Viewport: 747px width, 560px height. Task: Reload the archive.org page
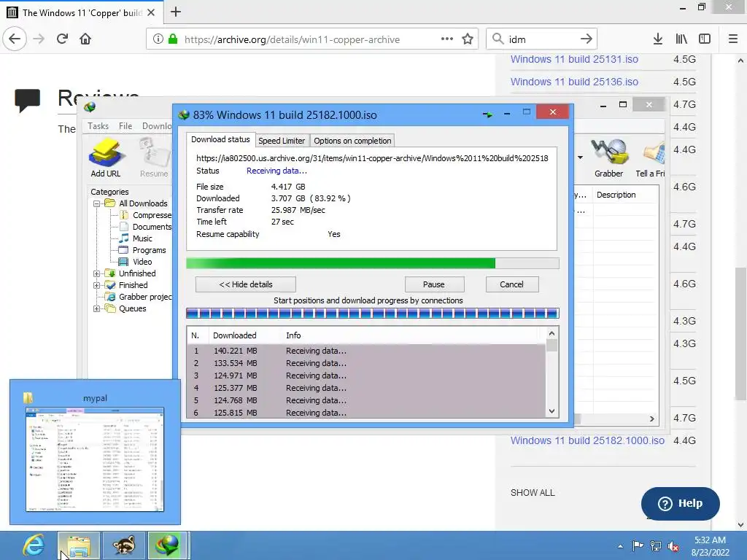[62, 39]
